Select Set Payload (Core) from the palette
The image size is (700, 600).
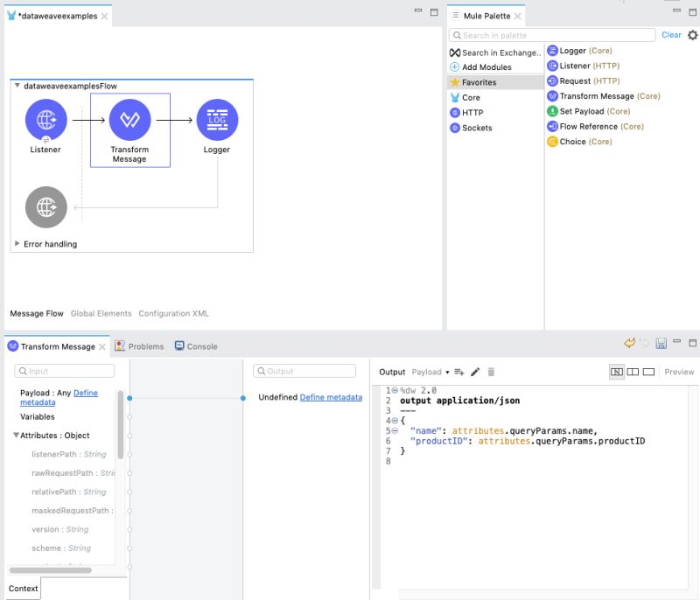(581, 111)
